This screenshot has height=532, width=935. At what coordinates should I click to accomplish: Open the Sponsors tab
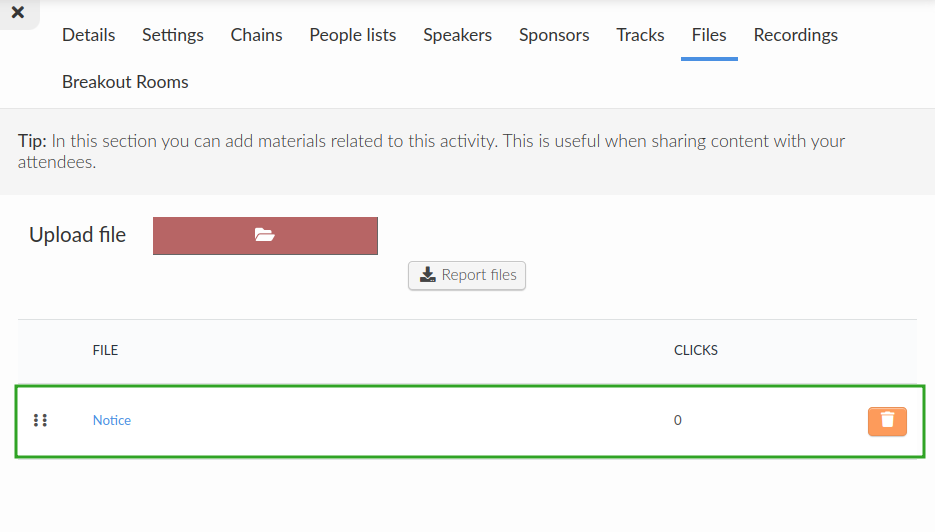point(554,35)
